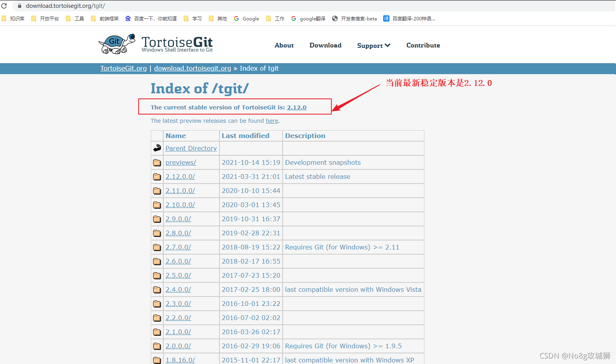Open the previews/ directory link
The height and width of the screenshot is (364, 616).
pos(181,162)
